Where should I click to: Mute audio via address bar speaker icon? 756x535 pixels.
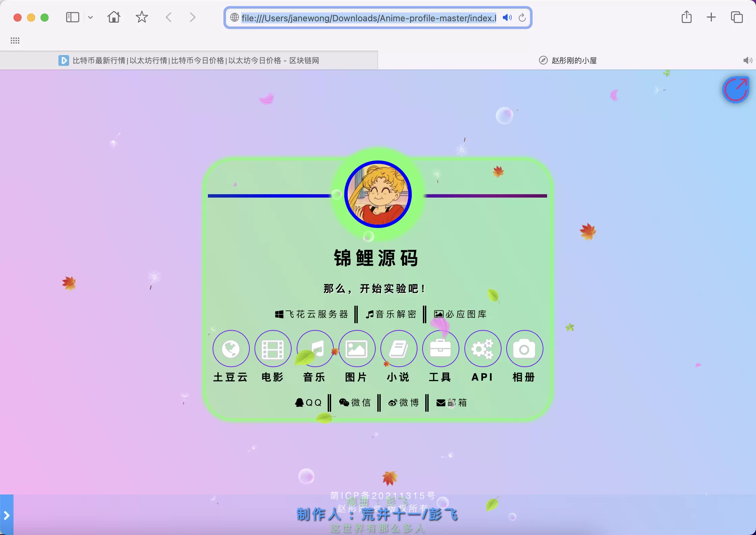coord(507,18)
